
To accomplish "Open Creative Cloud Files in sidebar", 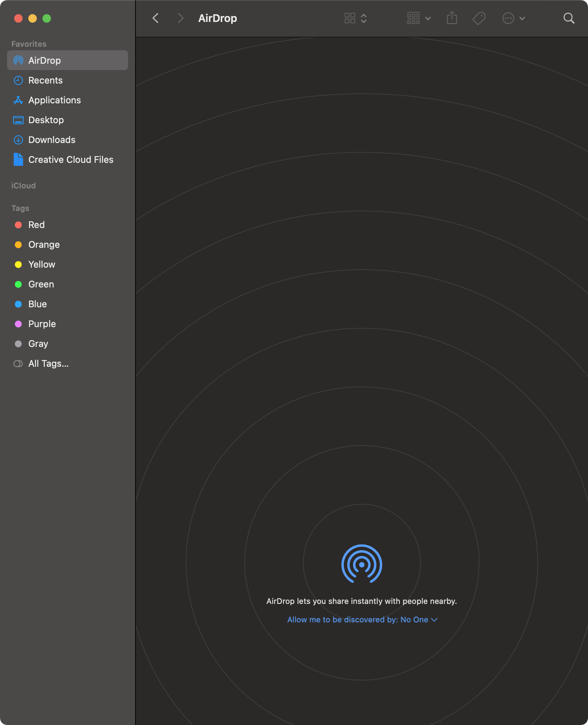I will click(x=68, y=159).
